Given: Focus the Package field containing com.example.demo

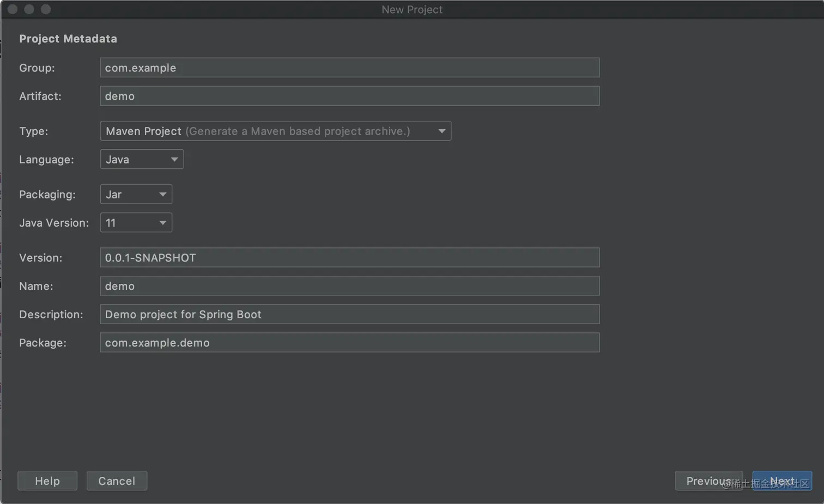Looking at the screenshot, I should coord(349,343).
